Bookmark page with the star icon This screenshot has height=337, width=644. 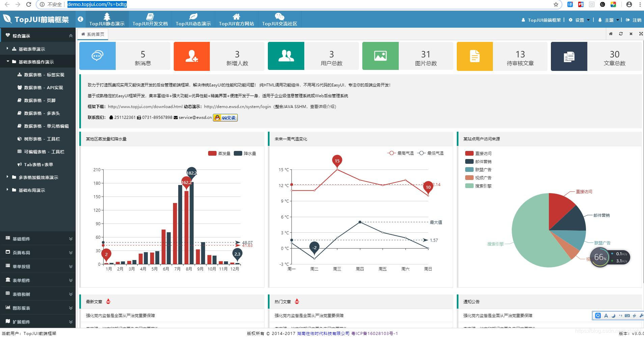tap(556, 4)
